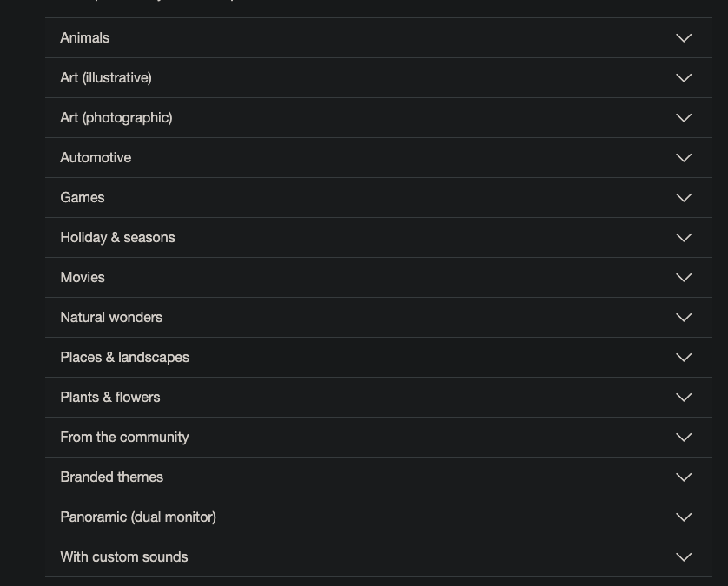This screenshot has width=728, height=586.
Task: Click the chevron on the Games row
Action: pos(683,197)
